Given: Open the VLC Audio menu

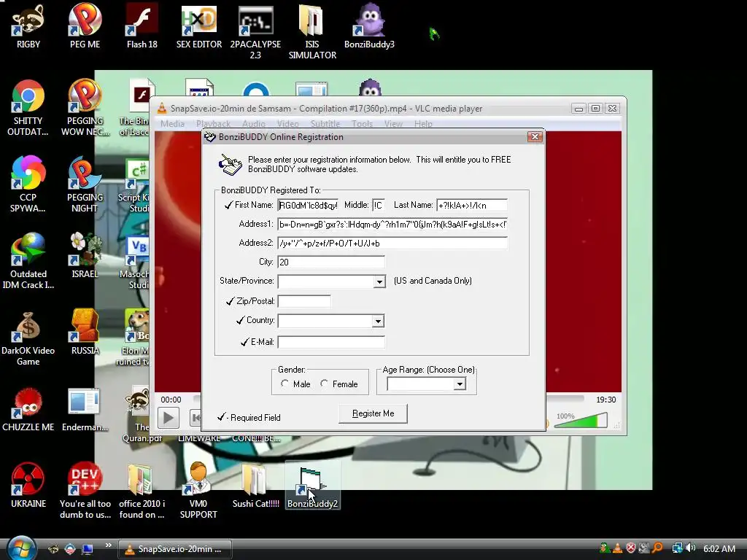Looking at the screenshot, I should pyautogui.click(x=253, y=124).
